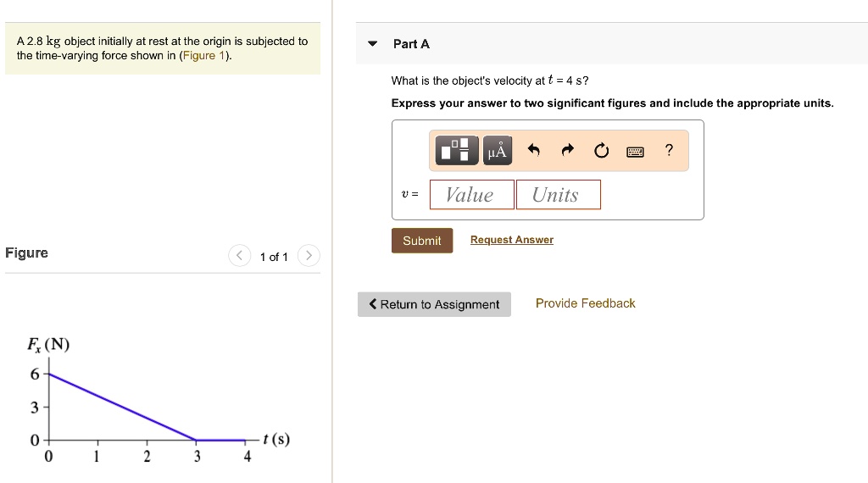
Task: Open the templates palette icon
Action: (458, 151)
